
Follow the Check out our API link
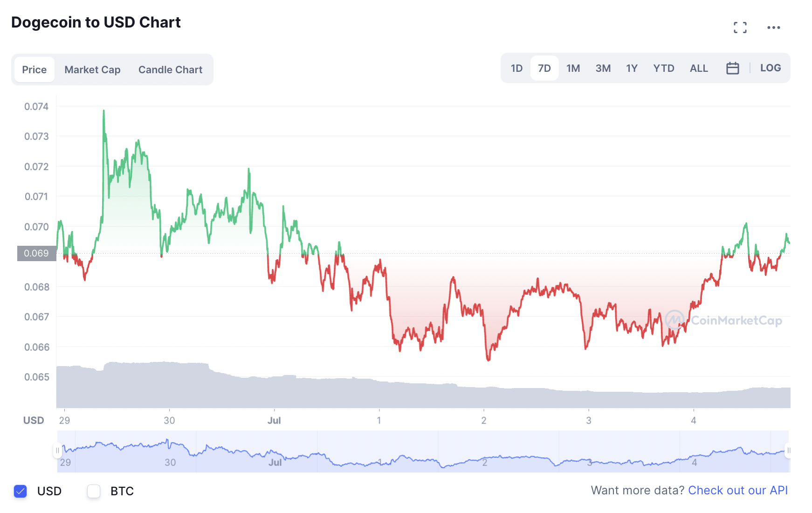pyautogui.click(x=737, y=490)
